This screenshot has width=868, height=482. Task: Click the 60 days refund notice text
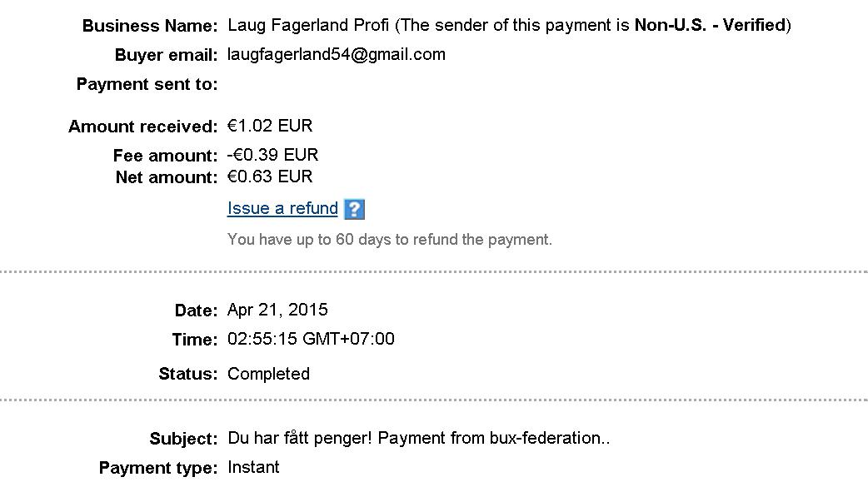point(389,240)
